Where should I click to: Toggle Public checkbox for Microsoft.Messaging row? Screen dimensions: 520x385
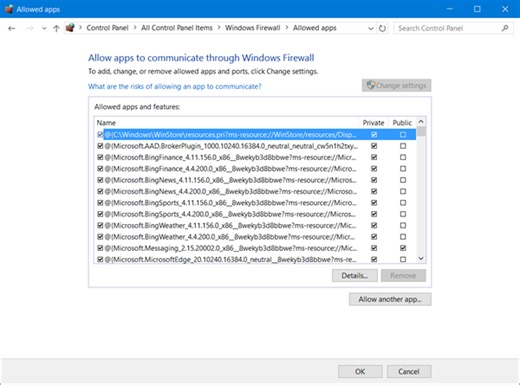pos(403,248)
